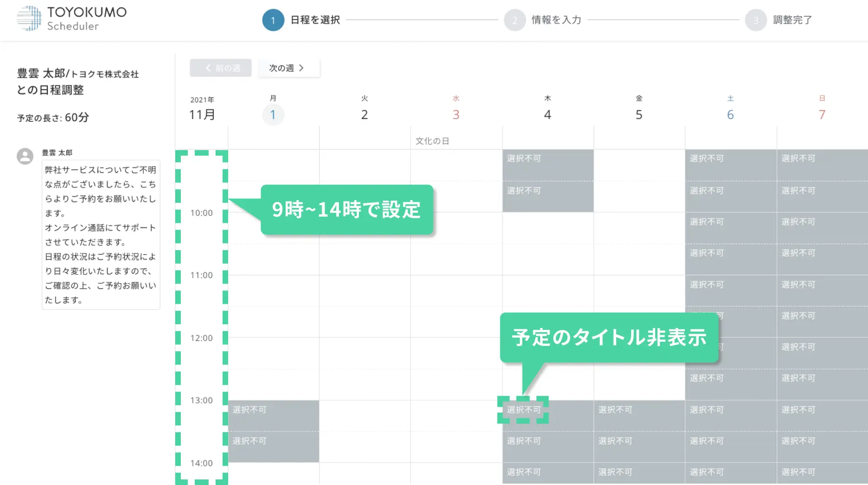Pick Friday 10:00 open time slot
This screenshot has width=868, height=485.
point(639,228)
